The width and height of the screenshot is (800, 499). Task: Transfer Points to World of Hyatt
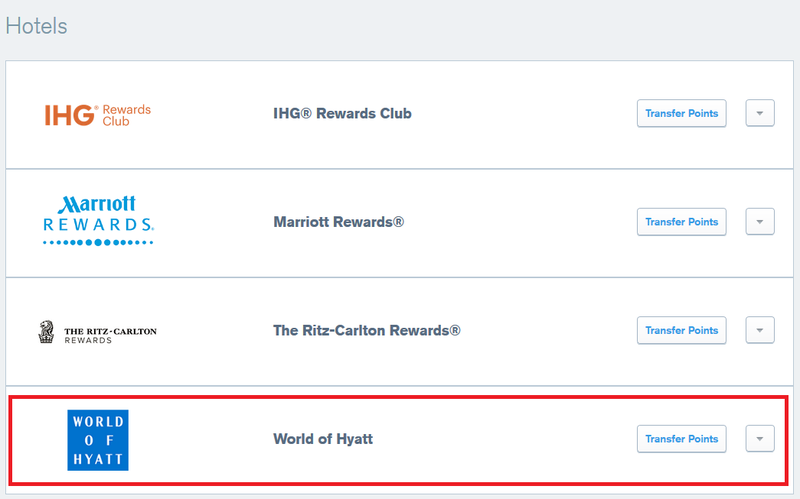[682, 439]
